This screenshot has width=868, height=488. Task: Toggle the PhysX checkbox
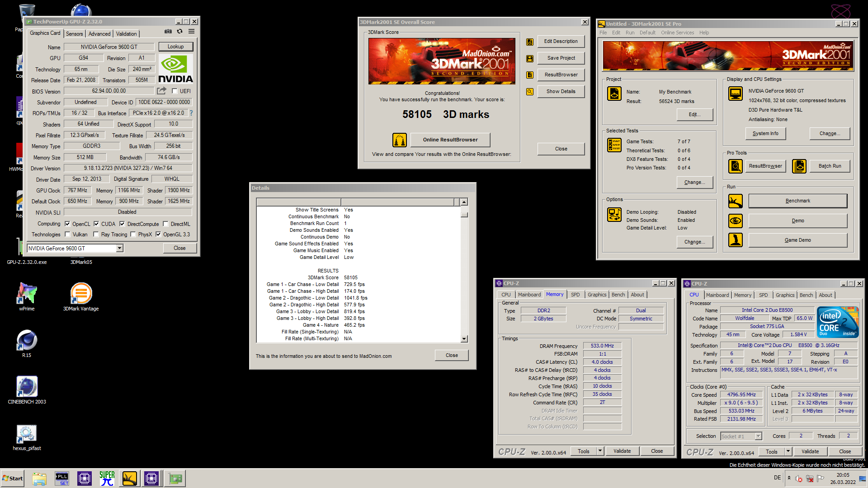point(133,235)
